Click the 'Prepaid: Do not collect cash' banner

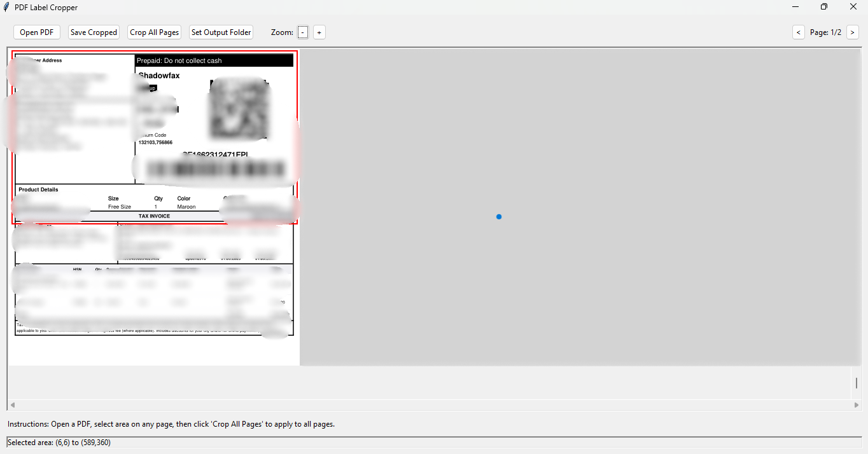[x=214, y=60]
